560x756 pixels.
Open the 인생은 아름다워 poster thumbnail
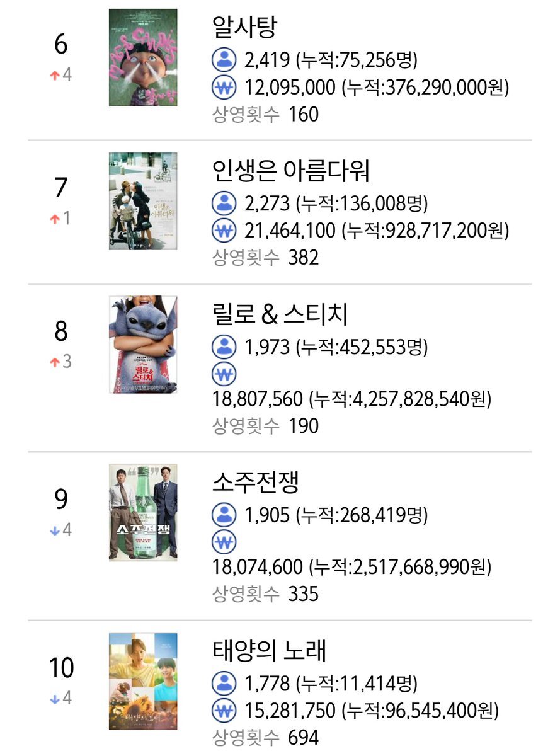[x=143, y=201]
